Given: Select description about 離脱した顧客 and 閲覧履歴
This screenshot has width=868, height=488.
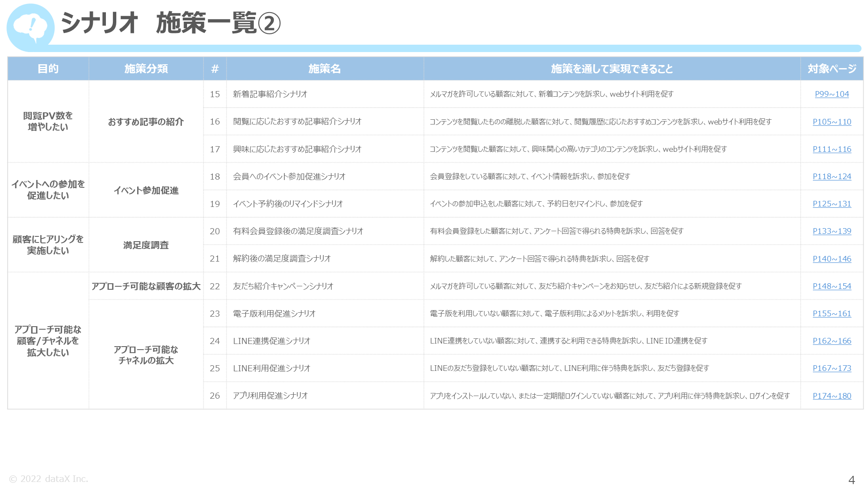Looking at the screenshot, I should pos(612,121).
